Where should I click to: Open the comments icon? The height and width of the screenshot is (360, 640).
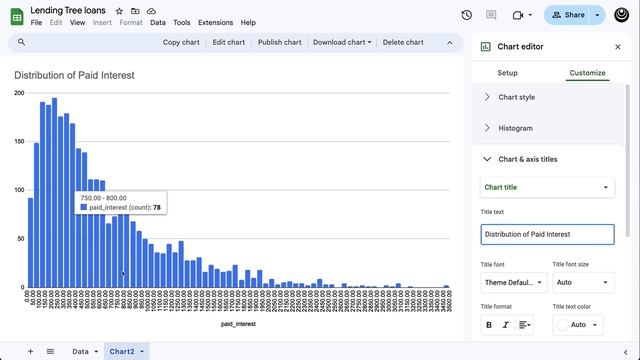tap(491, 15)
